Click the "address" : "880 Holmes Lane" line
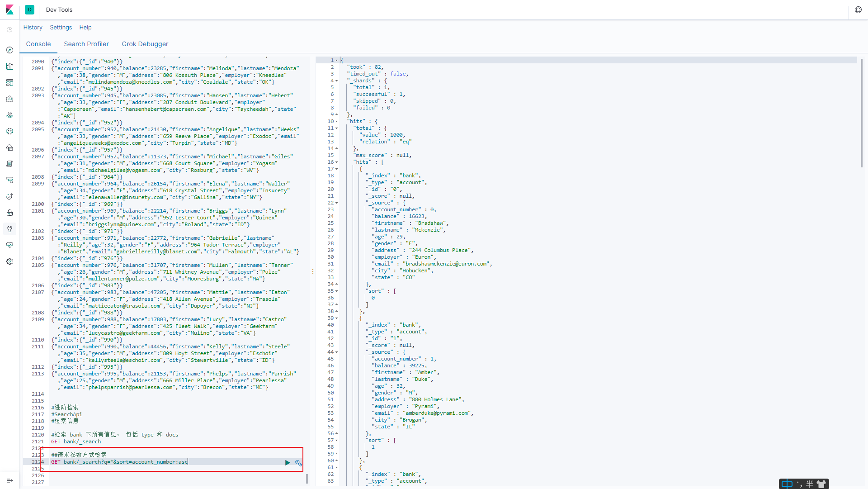868x489 pixels. coord(418,399)
